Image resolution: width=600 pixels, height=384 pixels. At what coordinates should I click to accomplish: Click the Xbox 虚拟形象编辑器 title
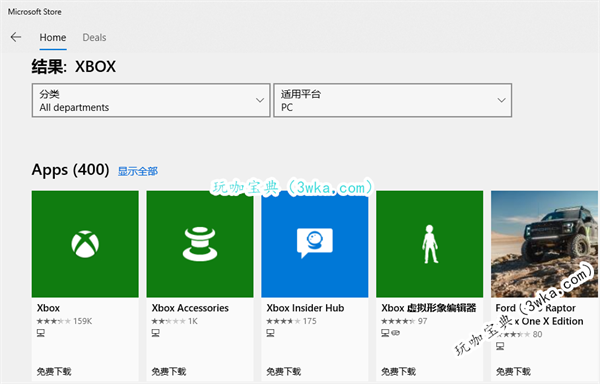tap(429, 308)
